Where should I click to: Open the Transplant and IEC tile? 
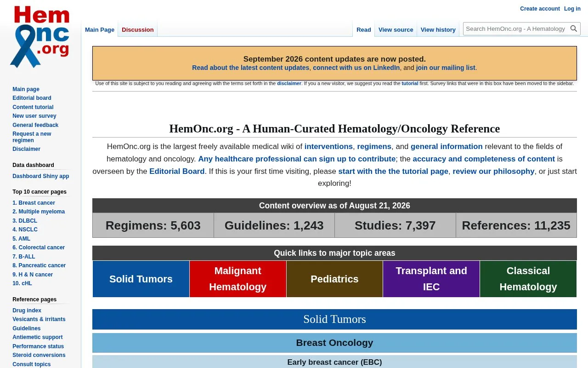pos(431,279)
